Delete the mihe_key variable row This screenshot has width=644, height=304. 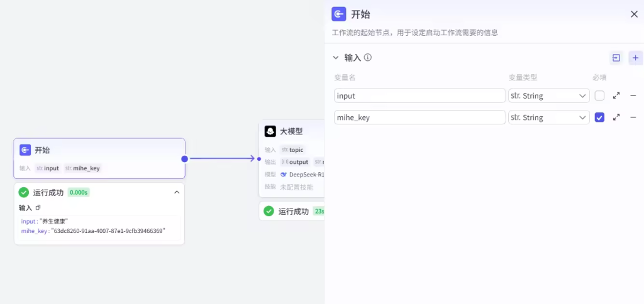(x=633, y=117)
